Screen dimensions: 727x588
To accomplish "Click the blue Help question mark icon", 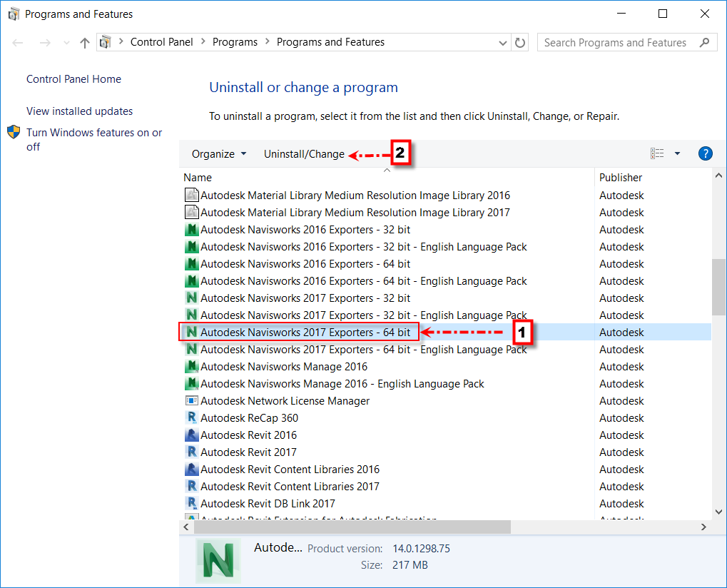I will [x=705, y=153].
